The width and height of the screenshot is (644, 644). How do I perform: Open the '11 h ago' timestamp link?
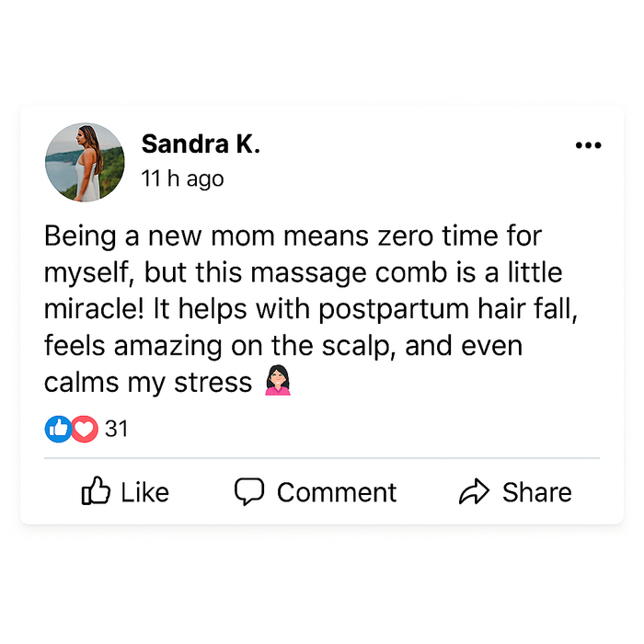(x=182, y=178)
